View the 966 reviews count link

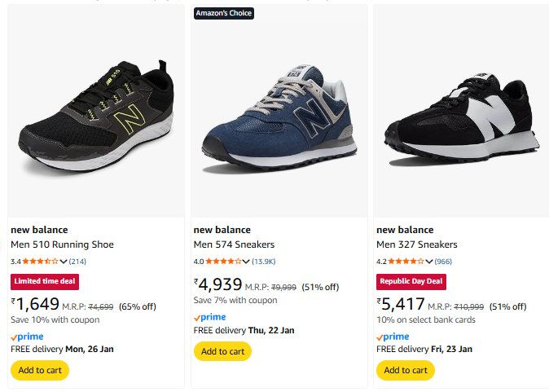(443, 262)
